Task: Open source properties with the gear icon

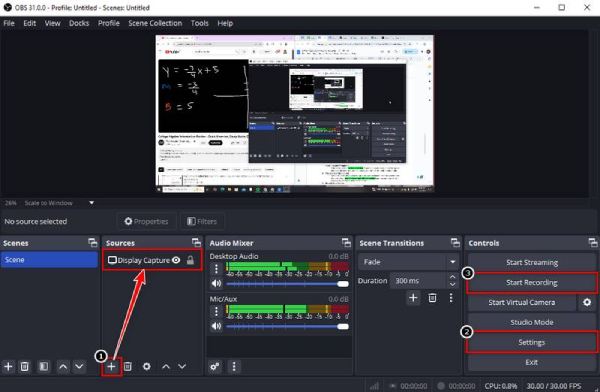Action: tap(147, 367)
